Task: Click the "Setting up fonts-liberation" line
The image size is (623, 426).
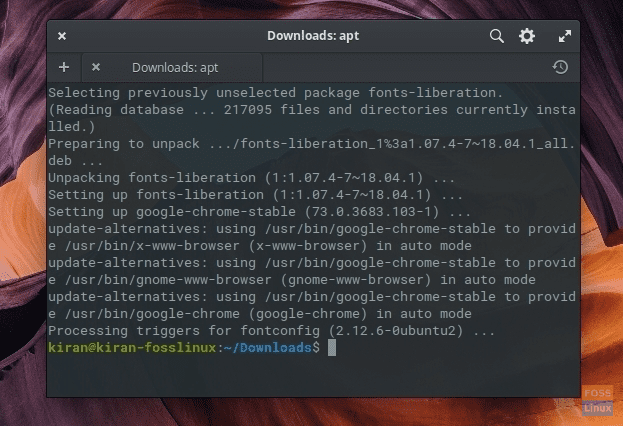Action: 255,195
